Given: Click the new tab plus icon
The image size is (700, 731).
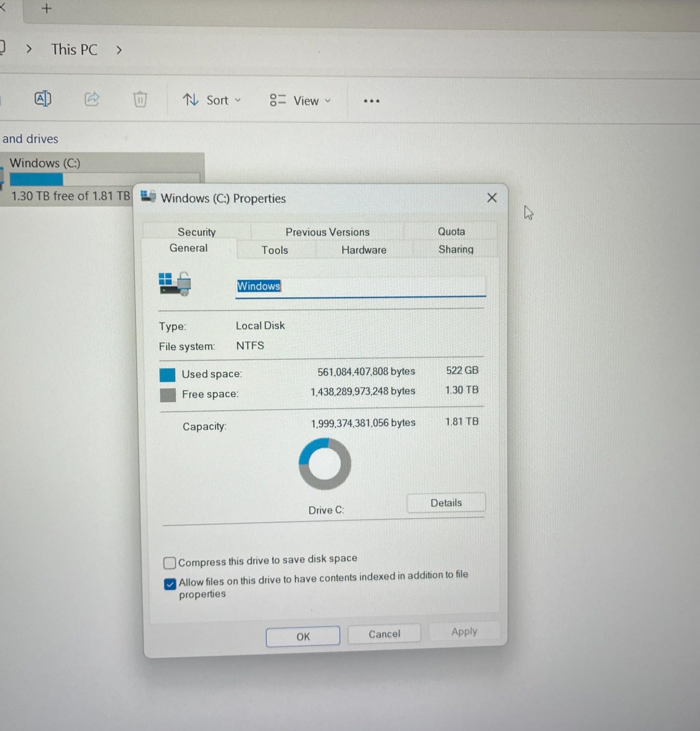Looking at the screenshot, I should coord(47,9).
